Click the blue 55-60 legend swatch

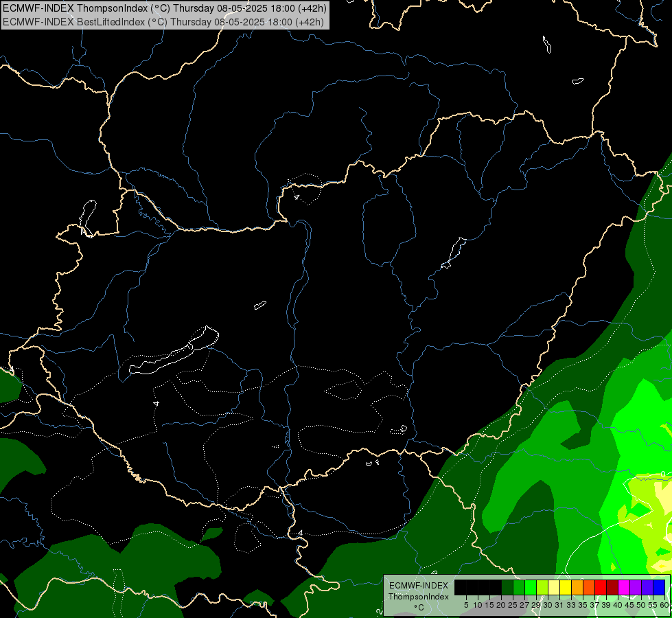tap(659, 587)
